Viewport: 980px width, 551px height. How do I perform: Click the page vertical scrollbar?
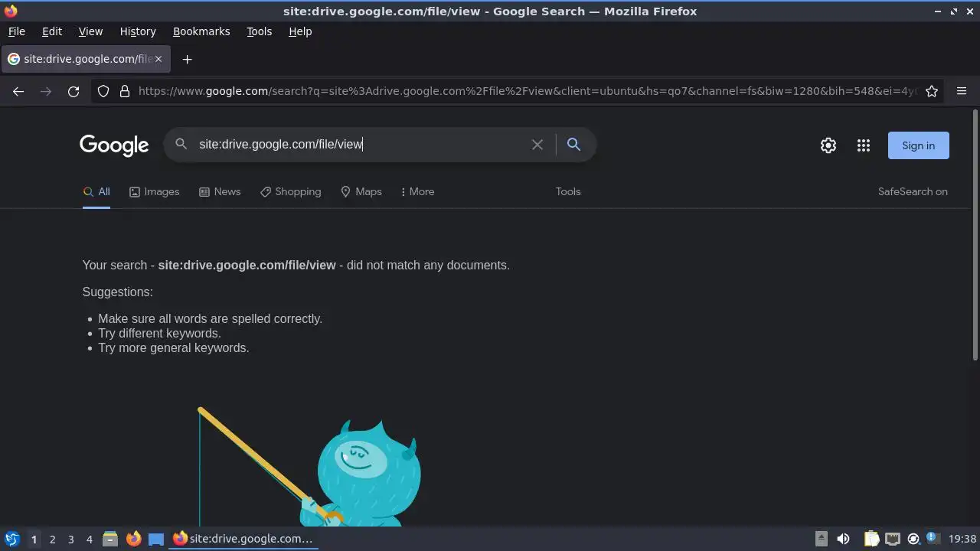click(975, 235)
